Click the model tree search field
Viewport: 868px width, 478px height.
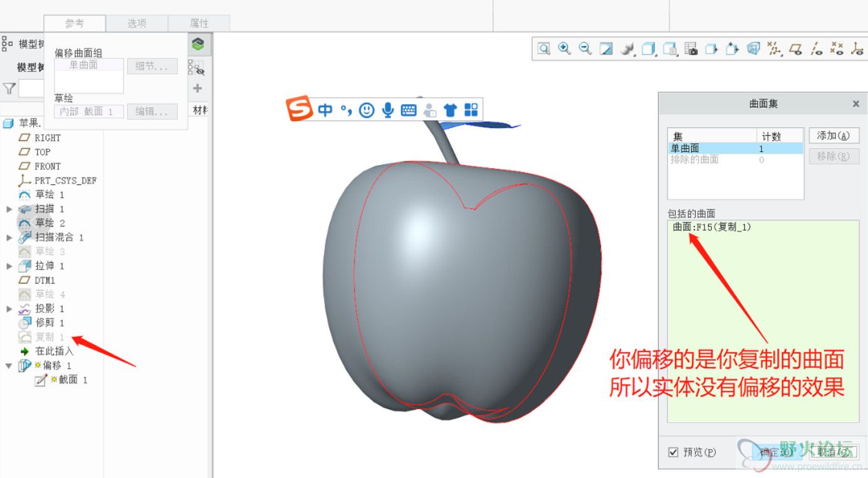point(31,88)
